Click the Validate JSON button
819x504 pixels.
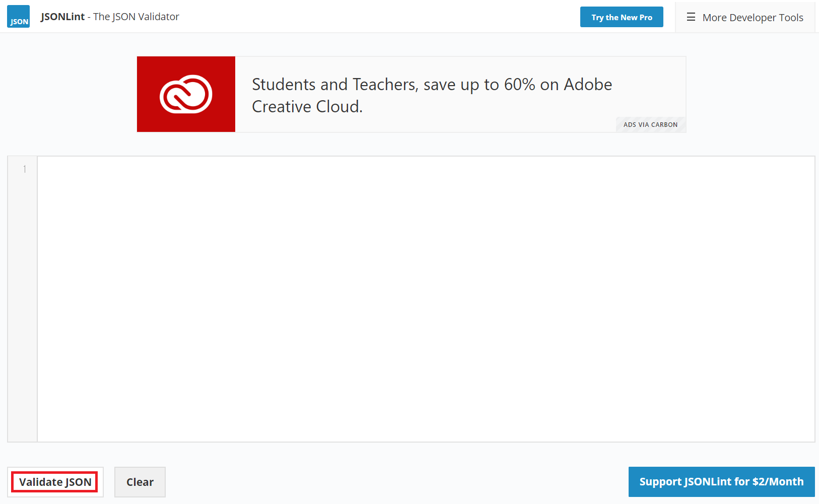tap(55, 482)
